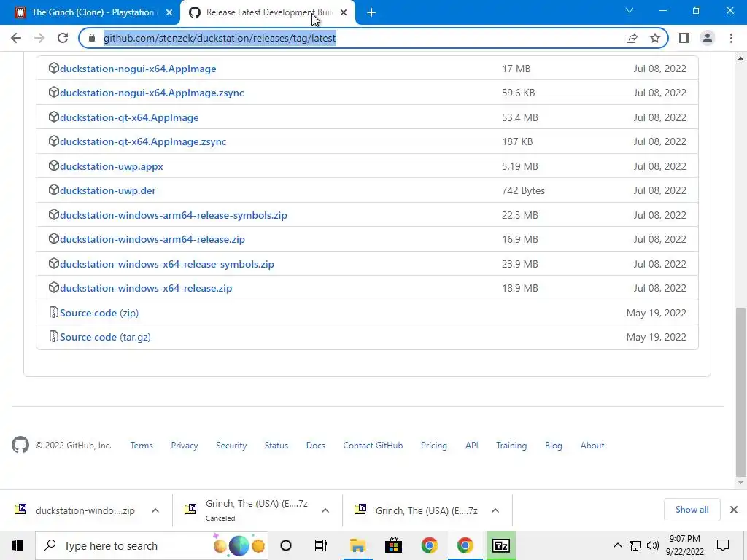Open the Chrome three-dot menu

731,38
